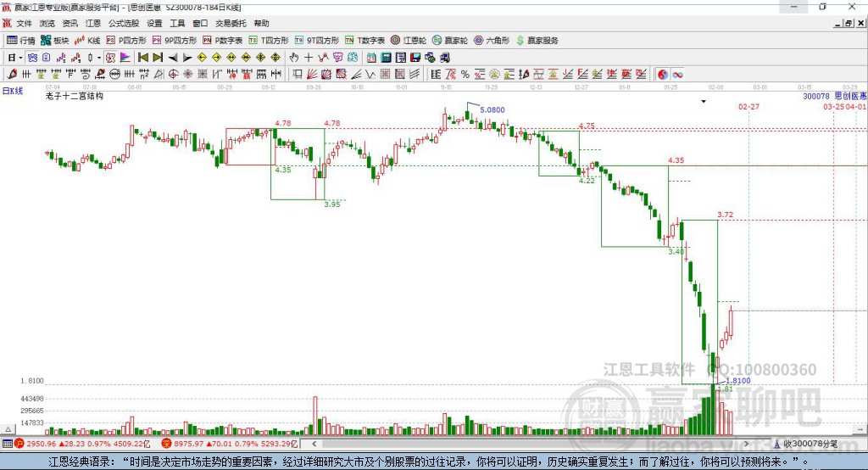
Task: Open the 工具 menu
Action: (177, 23)
